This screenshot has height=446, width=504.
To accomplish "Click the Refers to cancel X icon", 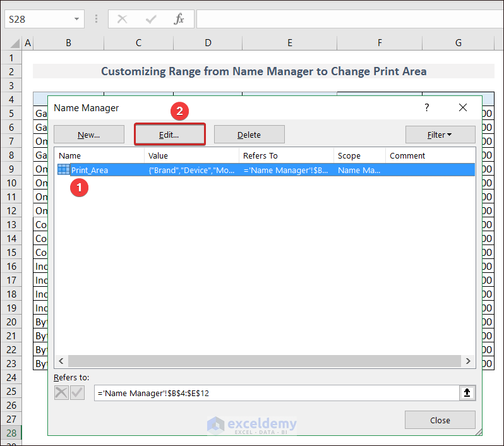I will pyautogui.click(x=61, y=392).
